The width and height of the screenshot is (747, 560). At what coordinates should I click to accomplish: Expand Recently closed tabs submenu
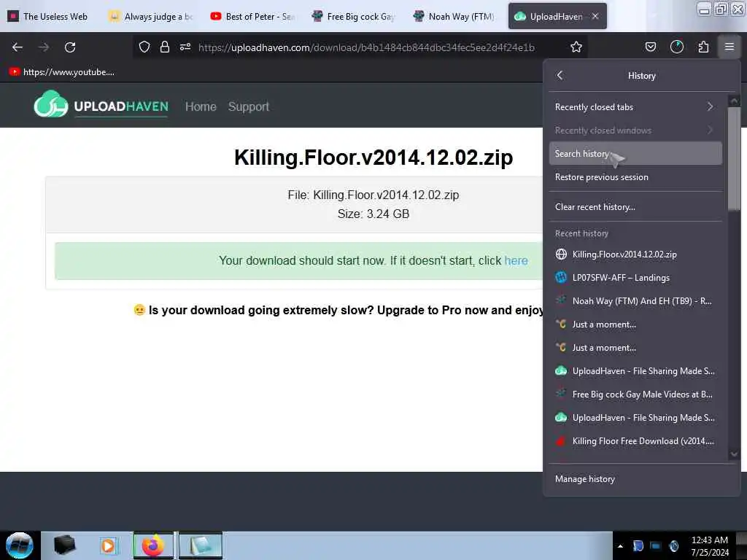click(635, 106)
